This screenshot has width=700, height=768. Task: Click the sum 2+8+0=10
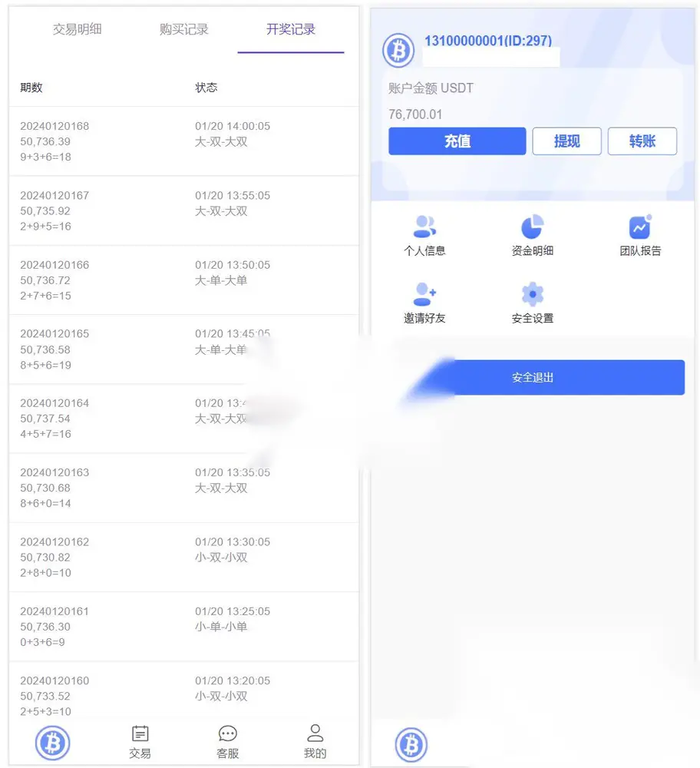click(x=45, y=573)
